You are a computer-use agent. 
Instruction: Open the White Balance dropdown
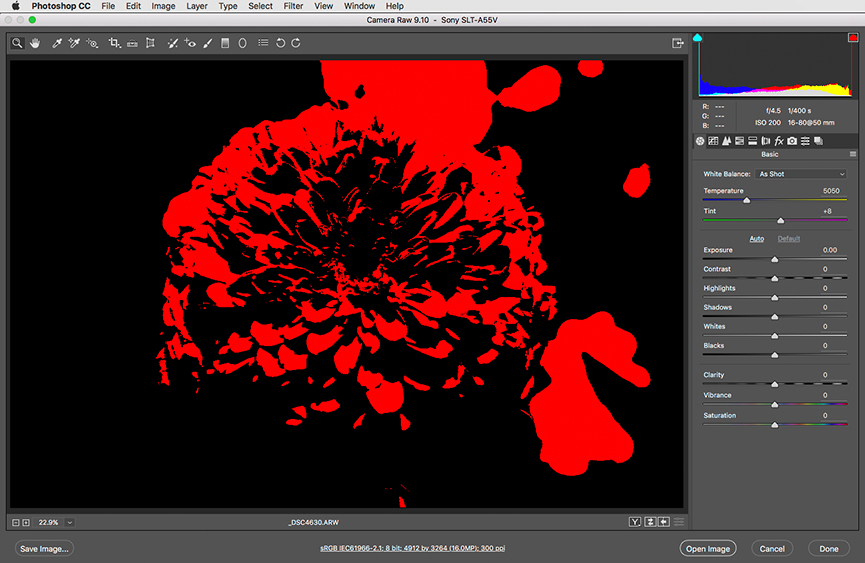[x=801, y=174]
